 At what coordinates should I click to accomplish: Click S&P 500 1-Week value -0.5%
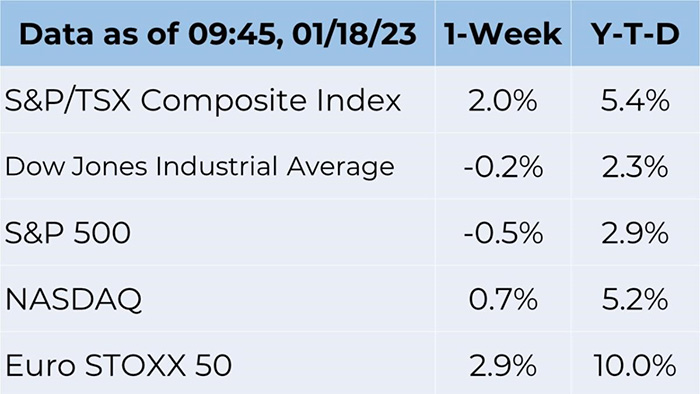(x=503, y=233)
